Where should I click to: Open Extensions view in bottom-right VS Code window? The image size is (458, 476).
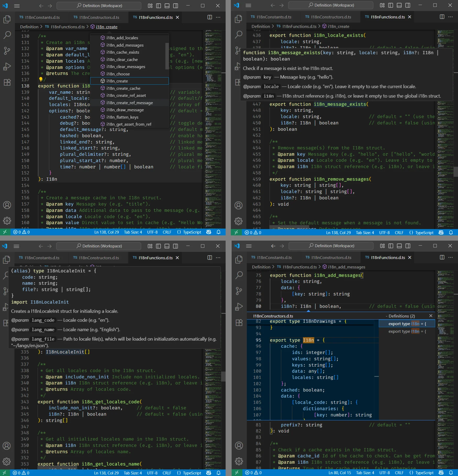tap(239, 323)
